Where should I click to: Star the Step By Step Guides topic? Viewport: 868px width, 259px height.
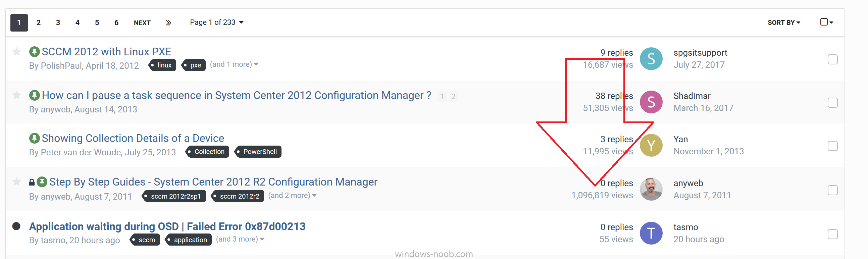coord(16,182)
